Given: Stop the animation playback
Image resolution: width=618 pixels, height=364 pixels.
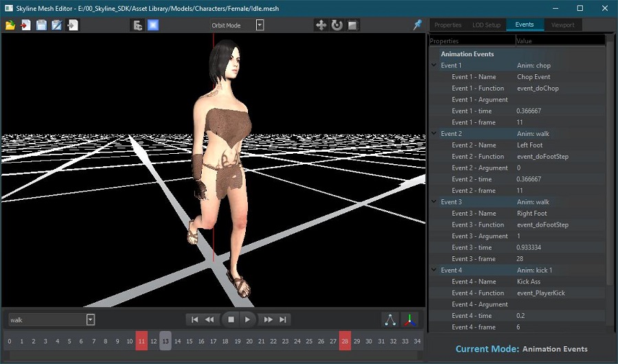Looking at the screenshot, I should click(x=231, y=319).
